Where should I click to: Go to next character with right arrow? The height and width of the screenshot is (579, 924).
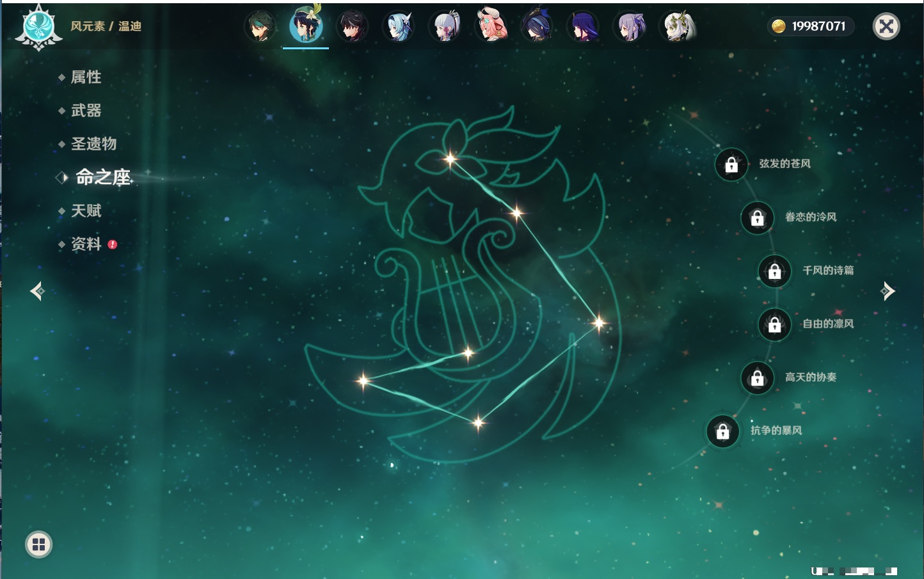tap(888, 291)
